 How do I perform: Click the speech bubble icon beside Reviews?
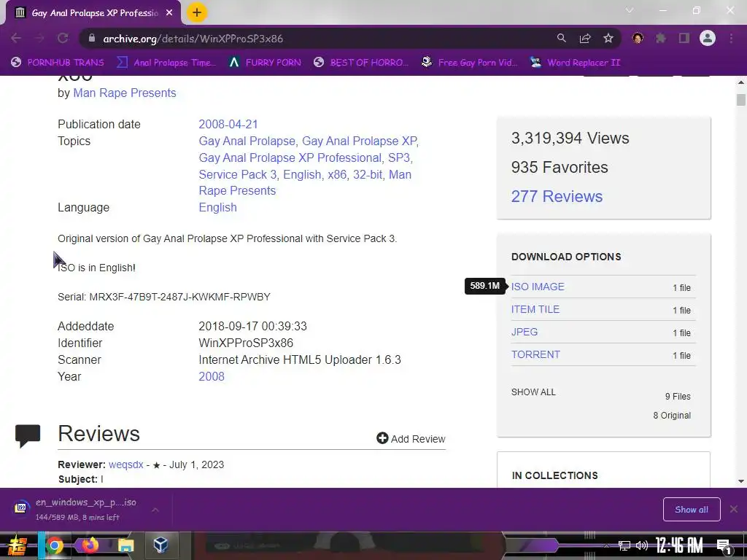[28, 435]
